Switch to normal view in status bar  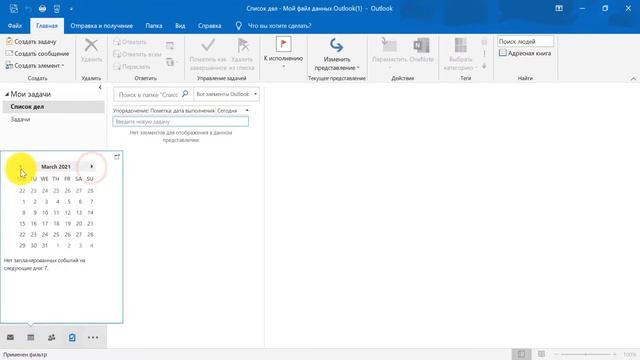click(x=521, y=354)
